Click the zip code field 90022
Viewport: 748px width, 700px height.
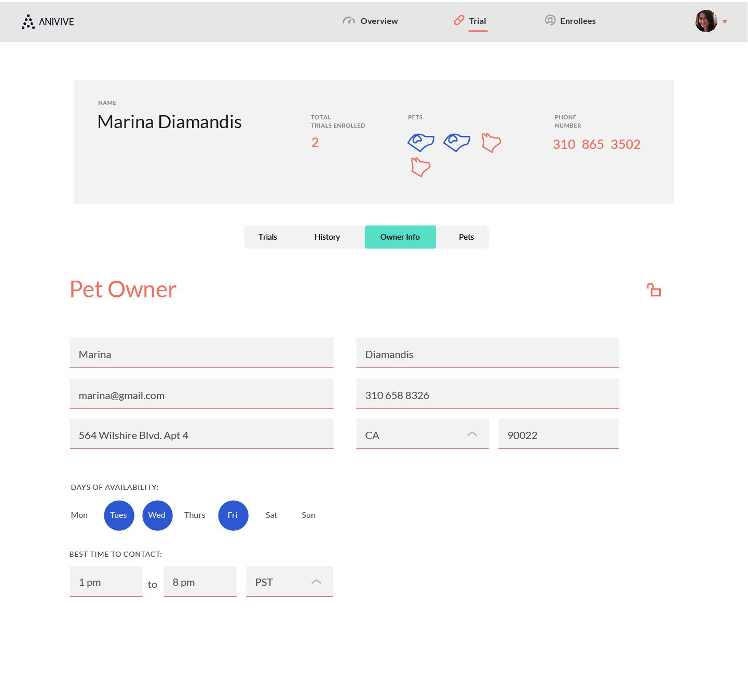(x=559, y=434)
